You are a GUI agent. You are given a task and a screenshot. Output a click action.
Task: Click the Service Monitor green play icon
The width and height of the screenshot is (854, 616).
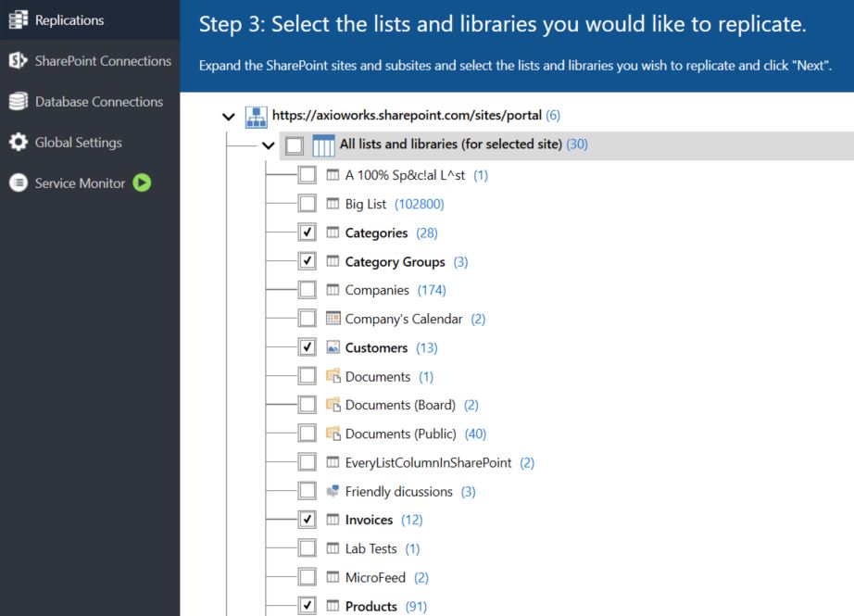pyautogui.click(x=142, y=183)
